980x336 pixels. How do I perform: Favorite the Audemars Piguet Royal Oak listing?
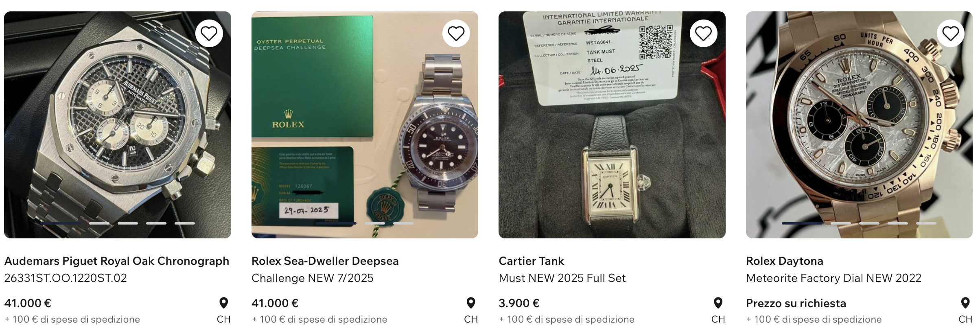click(209, 33)
